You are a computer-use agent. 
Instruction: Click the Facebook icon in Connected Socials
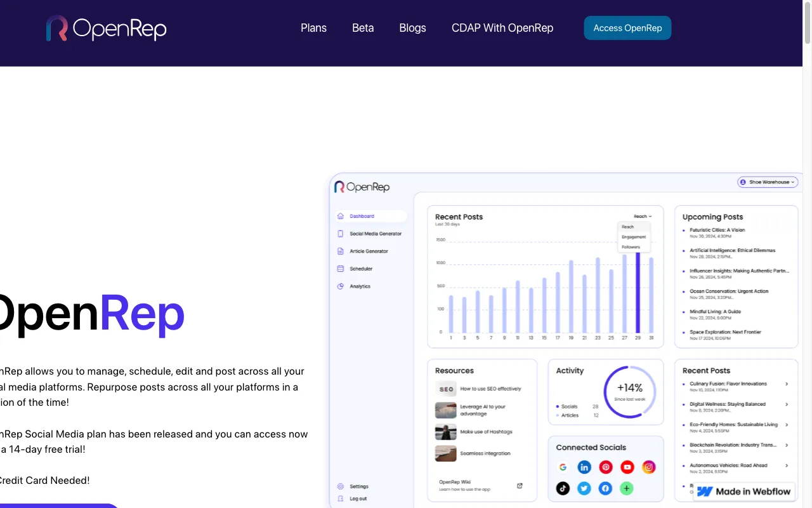[x=606, y=488]
